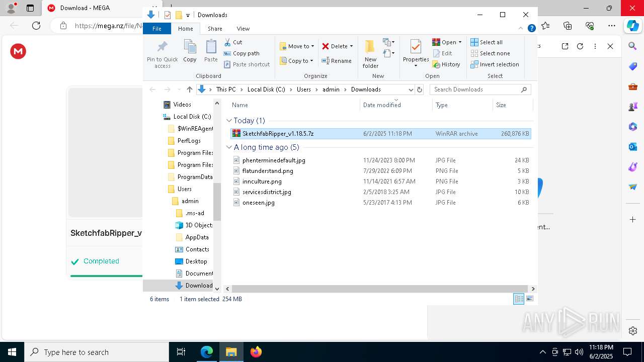Click the horizontal scrollbar in file list
644x362 pixels.
click(x=380, y=289)
